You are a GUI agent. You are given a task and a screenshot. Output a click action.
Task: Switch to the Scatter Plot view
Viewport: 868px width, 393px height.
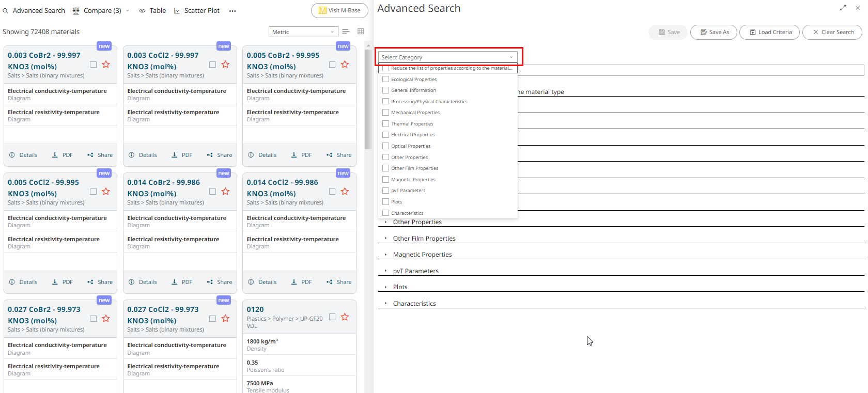pos(197,11)
